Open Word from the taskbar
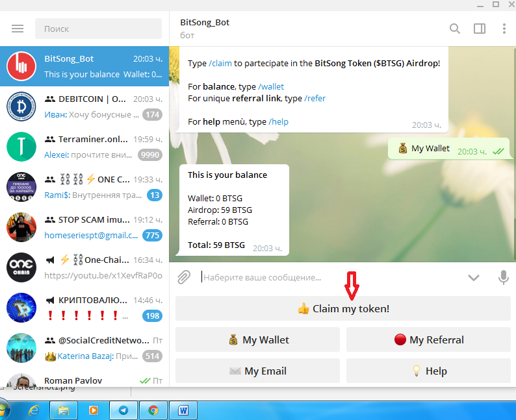This screenshot has width=516, height=420. (x=183, y=410)
